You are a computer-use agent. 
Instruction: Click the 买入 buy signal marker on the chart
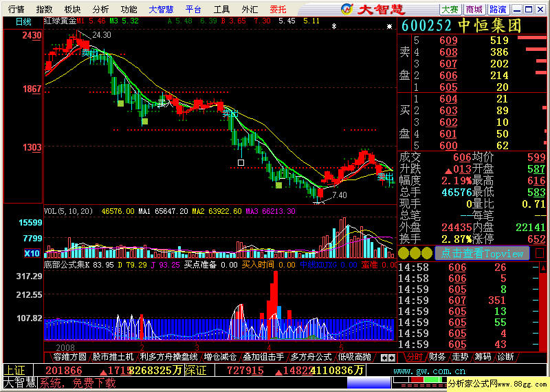[164, 103]
